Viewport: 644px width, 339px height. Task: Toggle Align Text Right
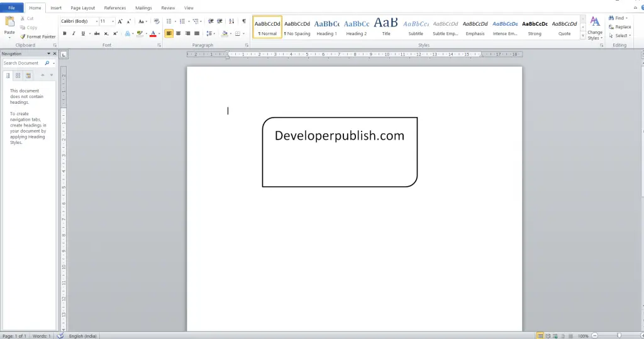coord(187,34)
